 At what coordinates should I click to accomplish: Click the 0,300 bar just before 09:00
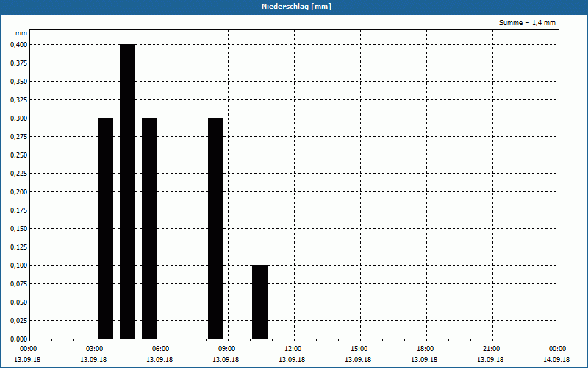(x=215, y=228)
